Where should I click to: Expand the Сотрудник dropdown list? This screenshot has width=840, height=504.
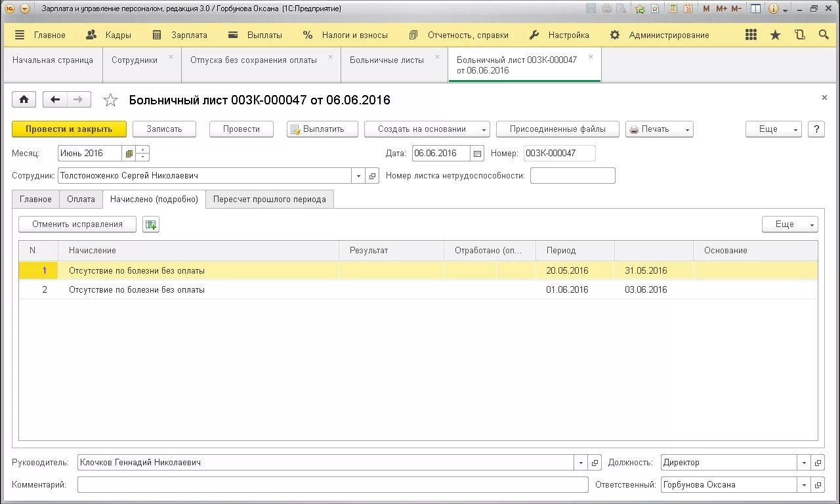click(x=358, y=176)
